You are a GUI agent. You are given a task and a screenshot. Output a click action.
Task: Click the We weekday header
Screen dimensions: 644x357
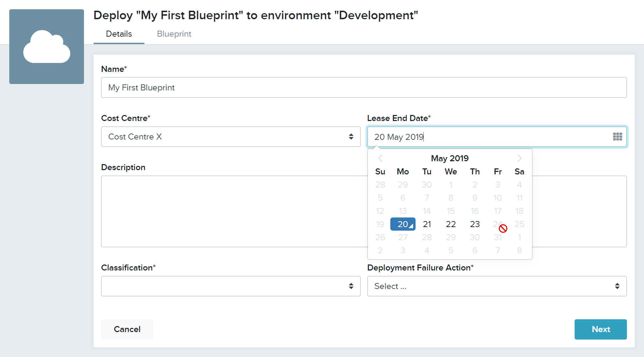click(x=451, y=172)
